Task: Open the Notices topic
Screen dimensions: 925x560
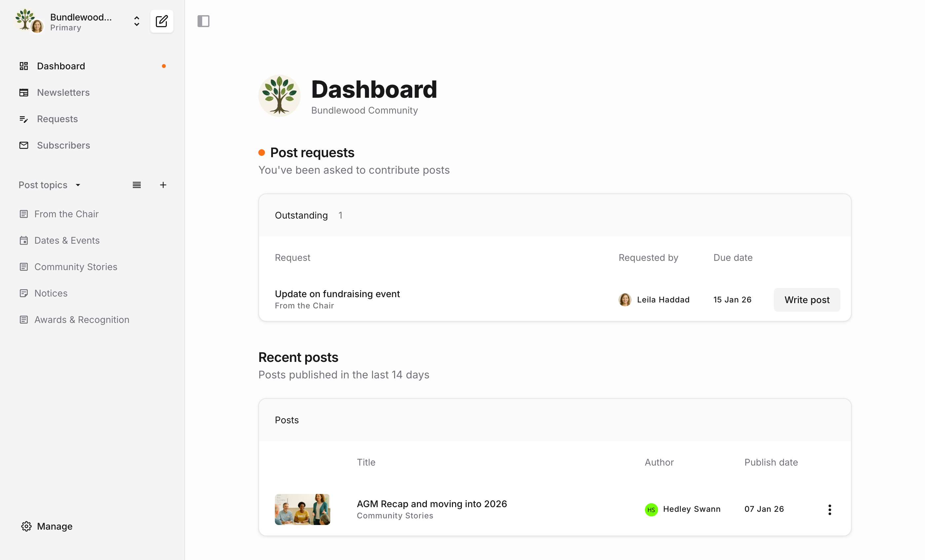Action: click(x=51, y=293)
